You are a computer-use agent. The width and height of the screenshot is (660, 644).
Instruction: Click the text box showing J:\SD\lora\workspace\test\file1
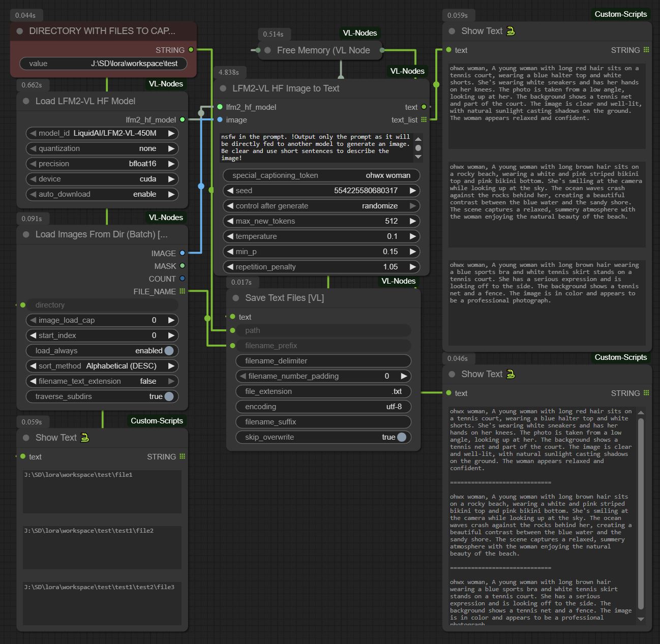102,492
